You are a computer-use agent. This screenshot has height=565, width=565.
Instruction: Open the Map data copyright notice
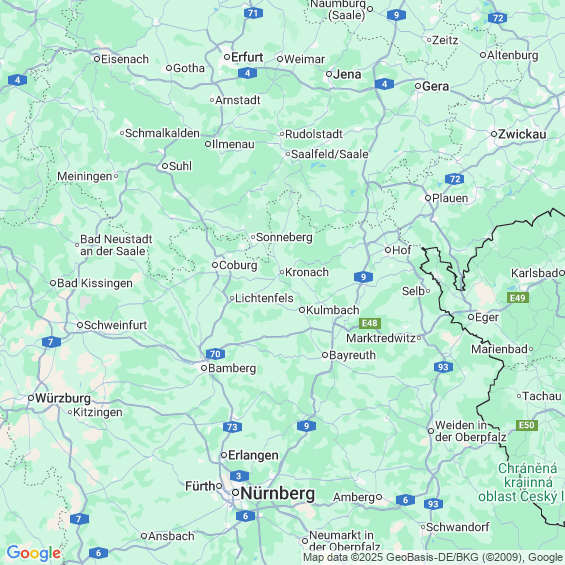click(433, 557)
